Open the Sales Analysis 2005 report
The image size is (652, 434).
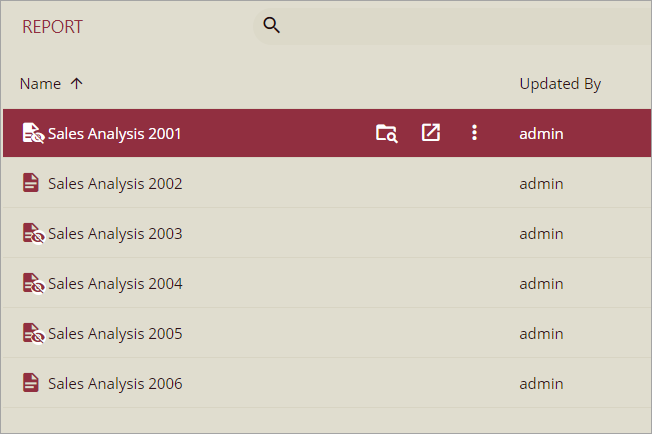115,334
